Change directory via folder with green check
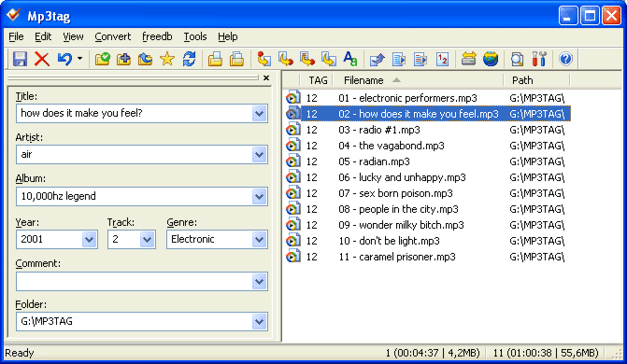 (103, 59)
